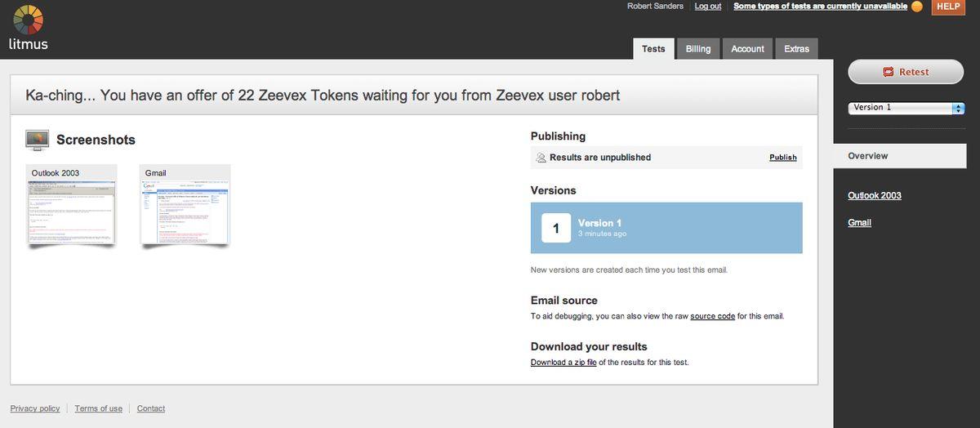
Task: Open the Version 1 dropdown selector
Action: coord(906,108)
